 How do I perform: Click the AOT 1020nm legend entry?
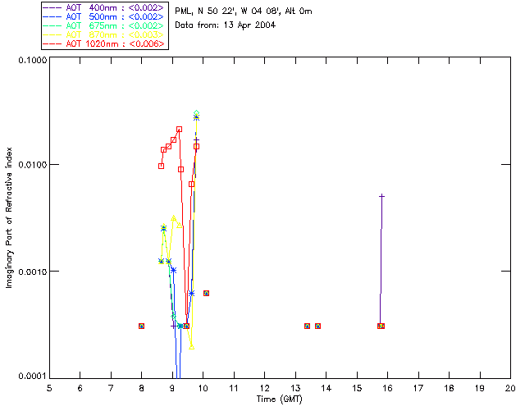(x=104, y=43)
